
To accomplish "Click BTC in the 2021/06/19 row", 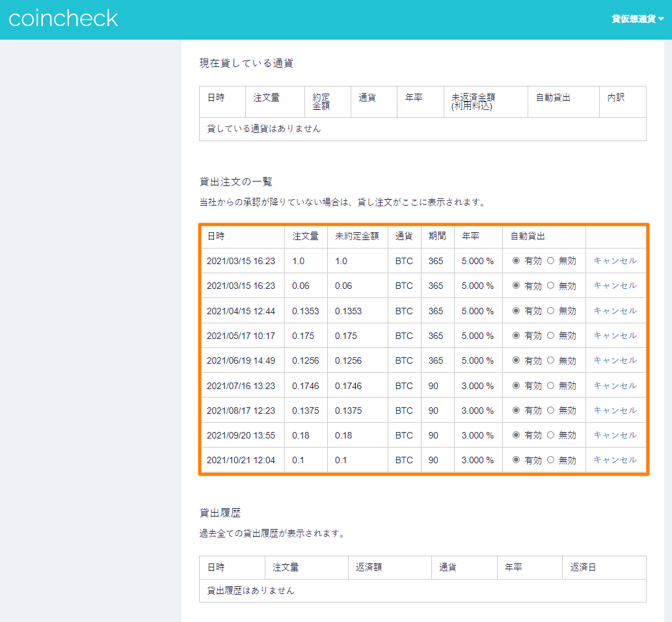I will click(x=404, y=361).
